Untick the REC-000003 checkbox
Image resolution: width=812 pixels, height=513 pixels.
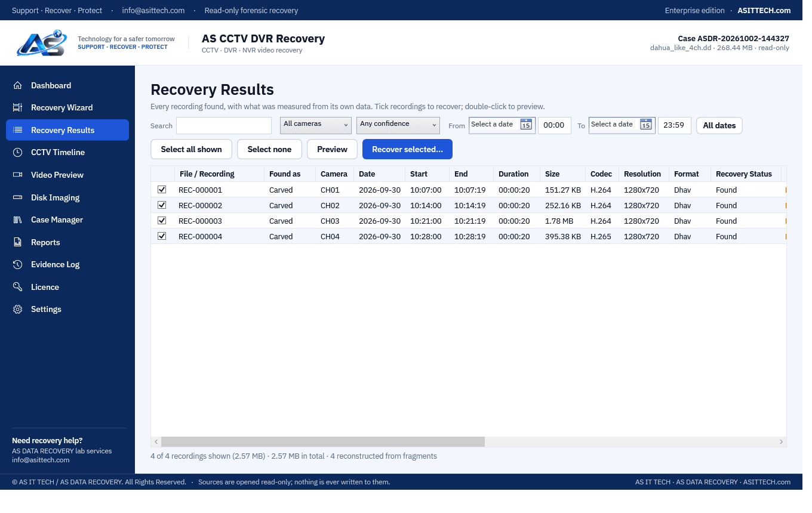point(162,221)
